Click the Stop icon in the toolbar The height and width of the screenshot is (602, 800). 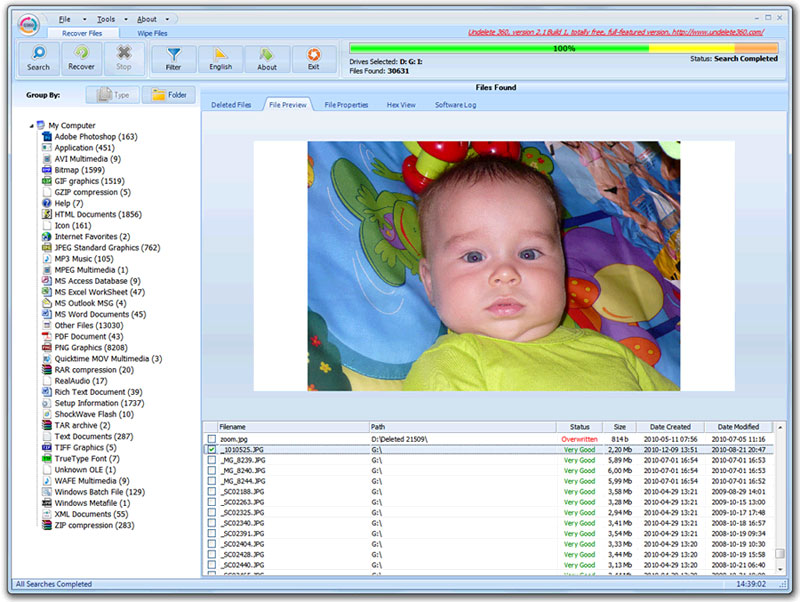[123, 53]
